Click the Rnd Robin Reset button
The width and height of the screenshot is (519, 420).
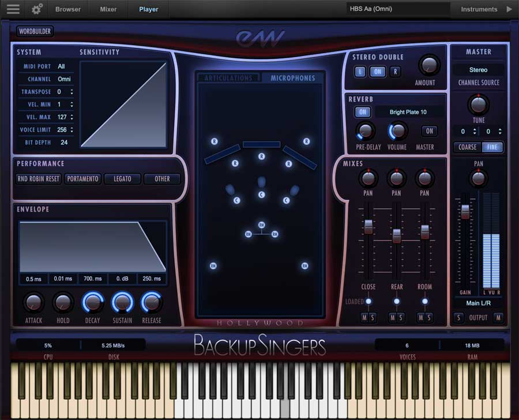39,179
